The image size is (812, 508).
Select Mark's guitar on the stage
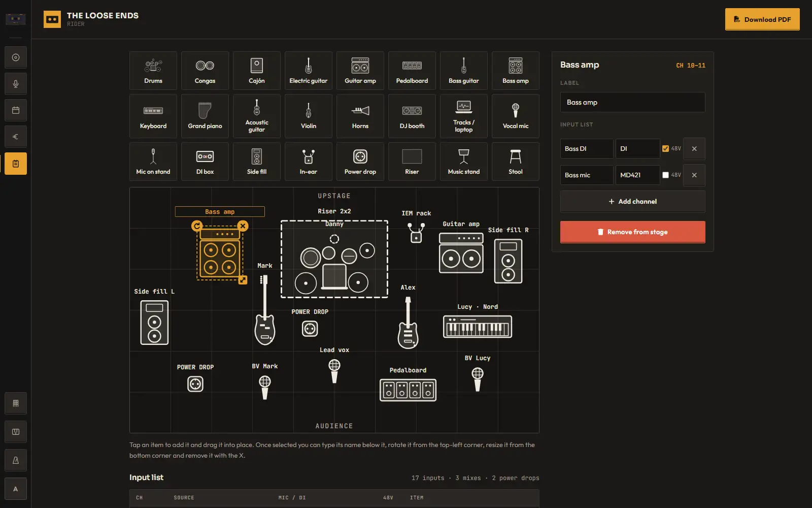(x=265, y=310)
